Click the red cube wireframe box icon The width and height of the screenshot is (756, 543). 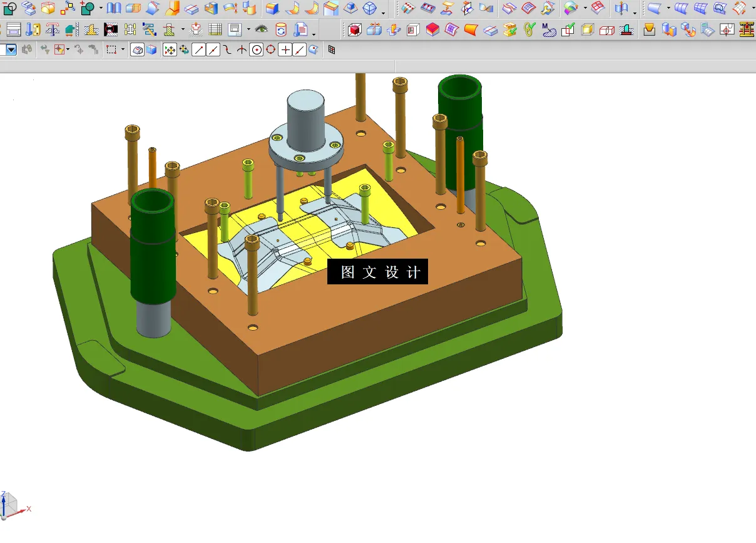(354, 29)
